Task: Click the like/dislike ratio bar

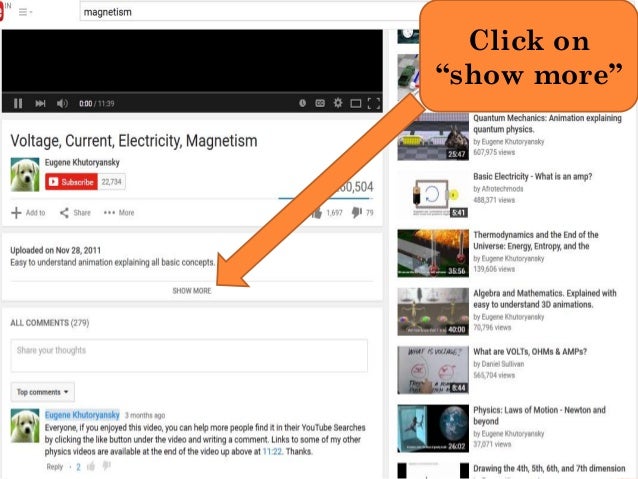Action: pos(325,198)
